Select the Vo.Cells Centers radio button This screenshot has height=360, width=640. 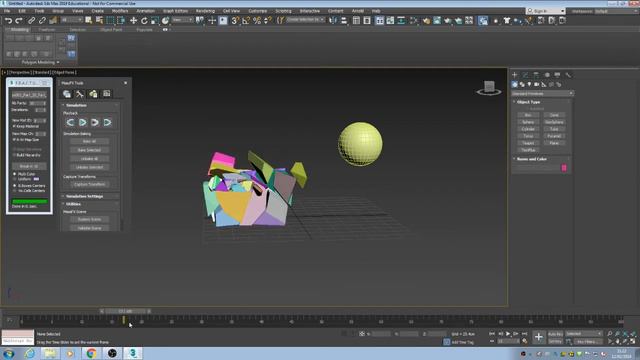point(15,191)
